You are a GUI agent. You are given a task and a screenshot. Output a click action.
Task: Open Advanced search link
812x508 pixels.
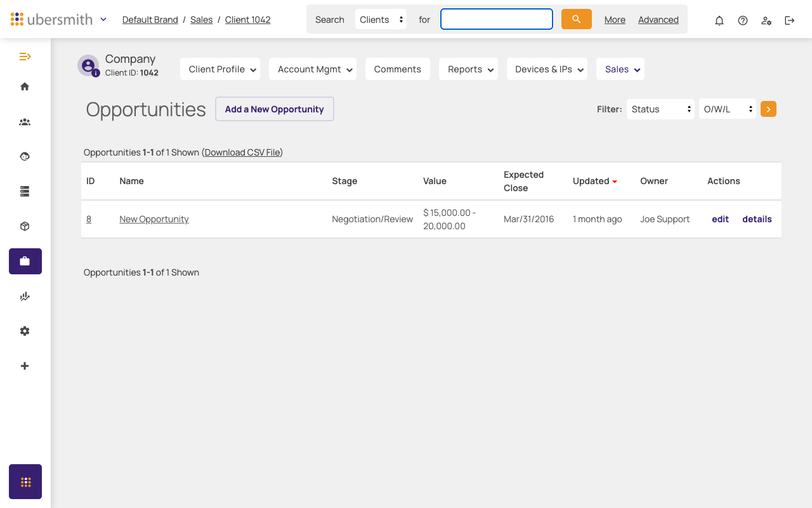[x=658, y=20]
